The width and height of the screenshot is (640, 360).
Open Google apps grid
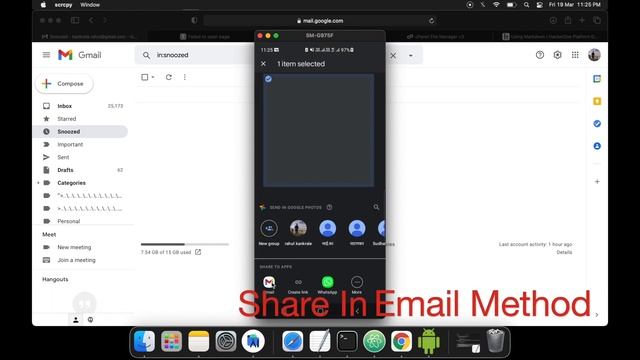pos(575,55)
